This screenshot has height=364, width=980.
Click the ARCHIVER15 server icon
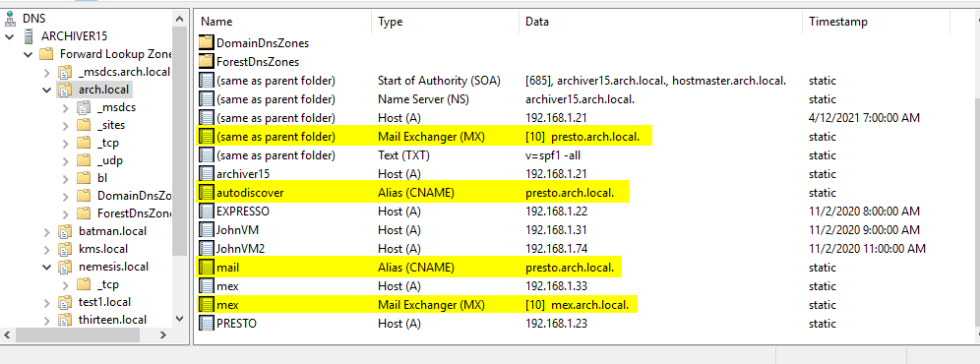29,36
